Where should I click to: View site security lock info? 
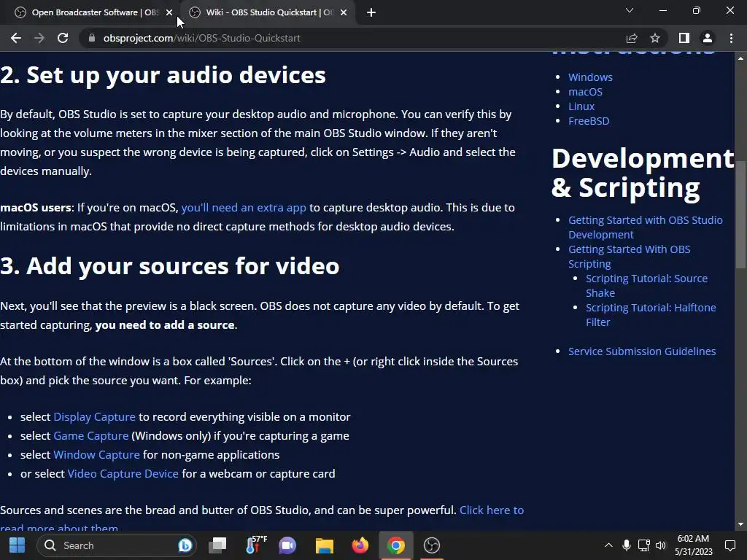click(x=92, y=38)
